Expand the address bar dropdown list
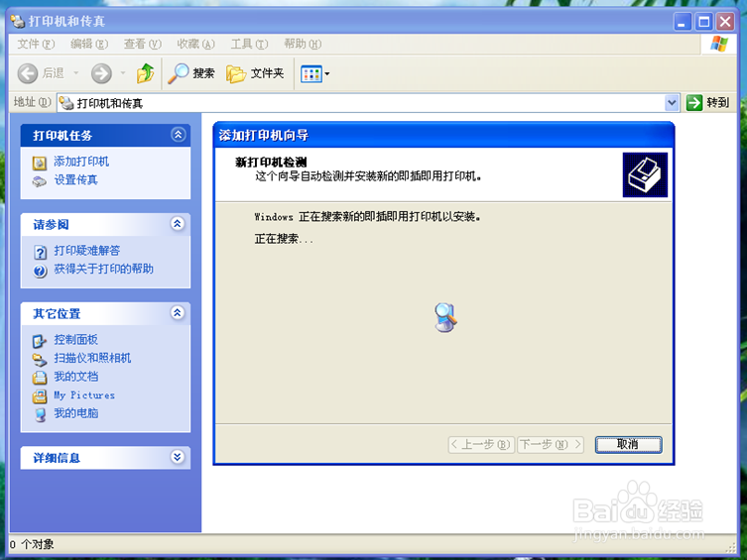Viewport: 747px width, 560px height. [672, 102]
